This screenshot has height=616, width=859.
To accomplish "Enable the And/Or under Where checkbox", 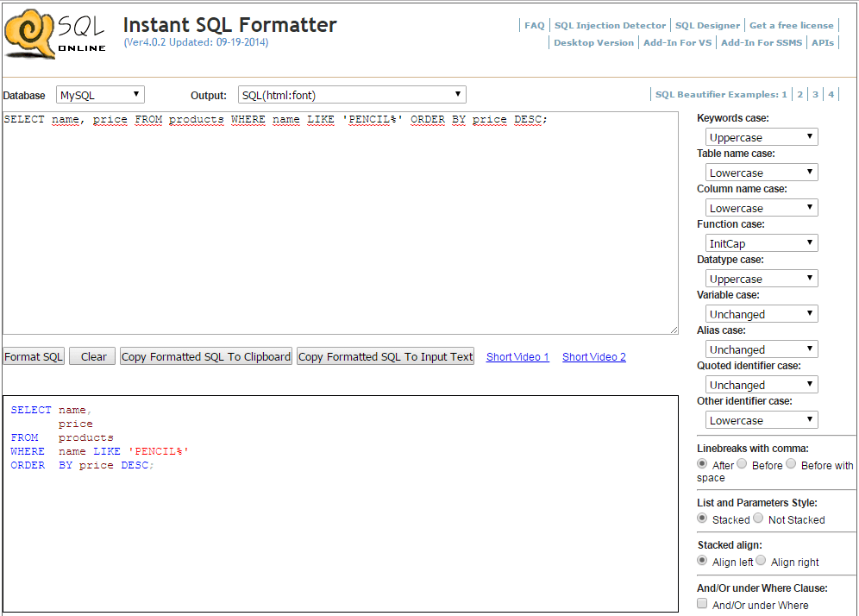I will (702, 603).
